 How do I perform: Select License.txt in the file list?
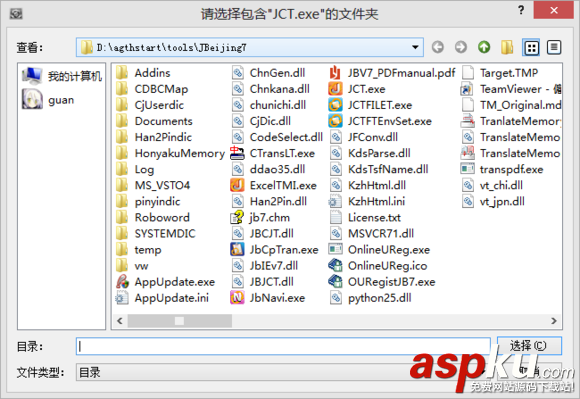[x=365, y=217]
